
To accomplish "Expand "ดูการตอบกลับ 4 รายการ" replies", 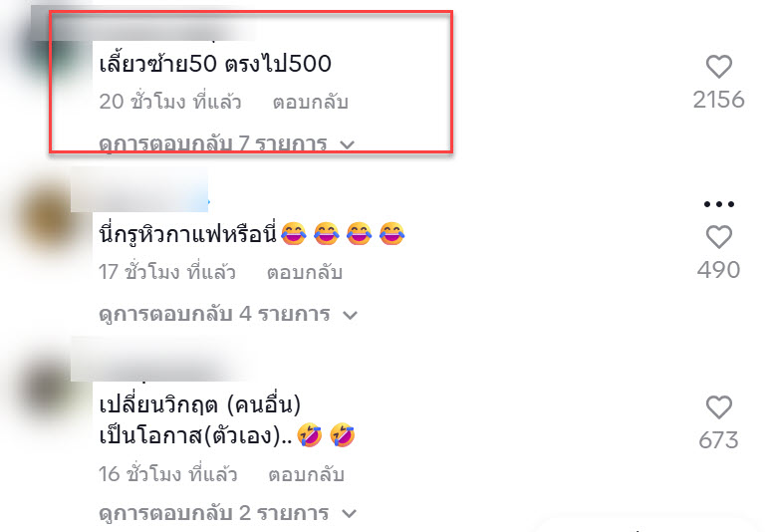I will (x=228, y=314).
